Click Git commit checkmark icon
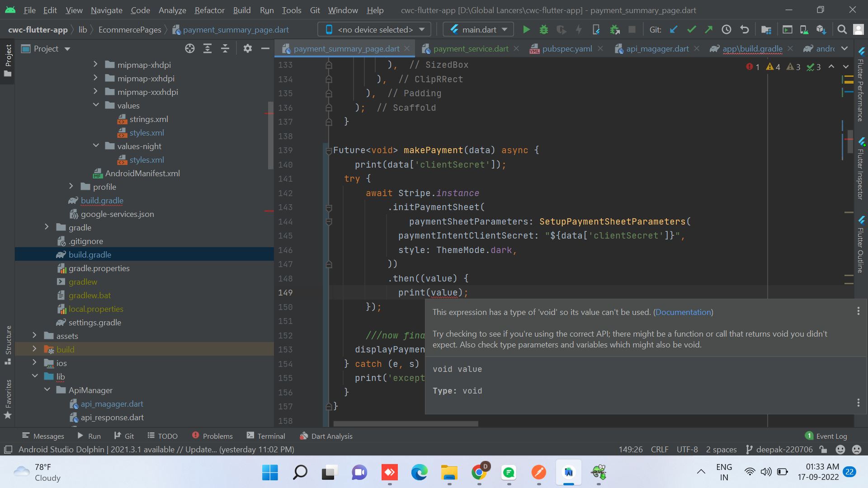 pos(691,30)
